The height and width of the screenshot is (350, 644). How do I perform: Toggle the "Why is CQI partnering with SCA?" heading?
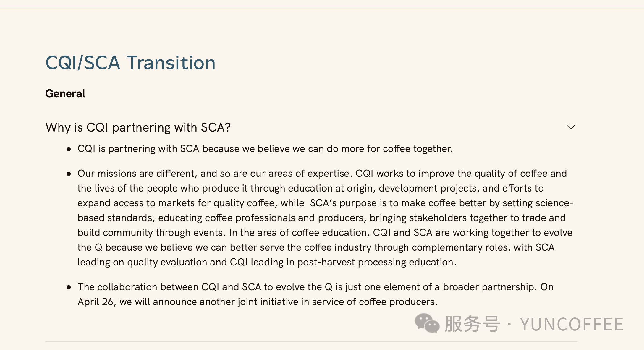click(x=138, y=127)
